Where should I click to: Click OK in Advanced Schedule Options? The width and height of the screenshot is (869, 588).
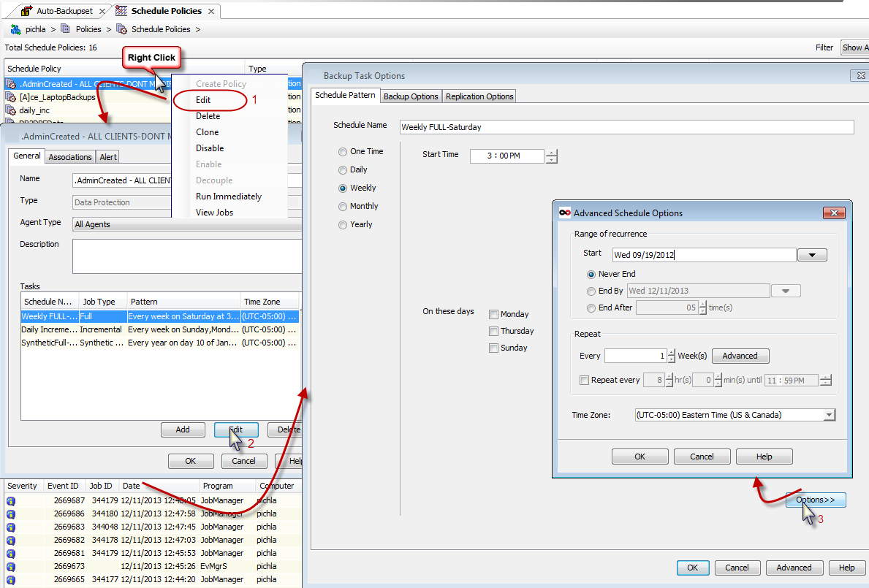(640, 457)
